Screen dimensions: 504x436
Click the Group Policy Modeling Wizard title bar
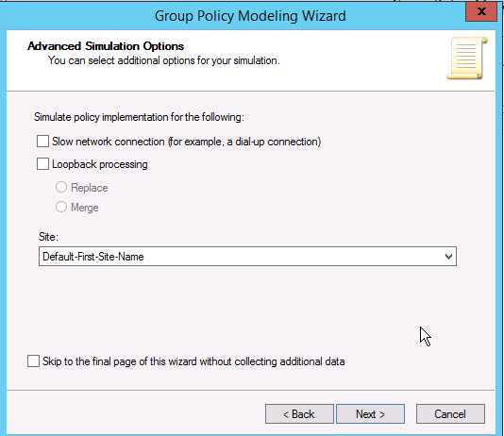pos(250,16)
